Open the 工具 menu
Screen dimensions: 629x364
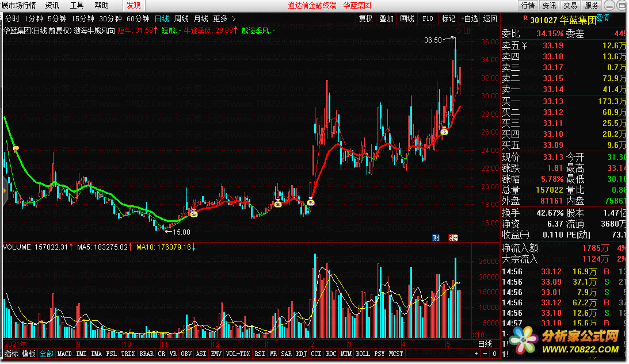pyautogui.click(x=77, y=5)
